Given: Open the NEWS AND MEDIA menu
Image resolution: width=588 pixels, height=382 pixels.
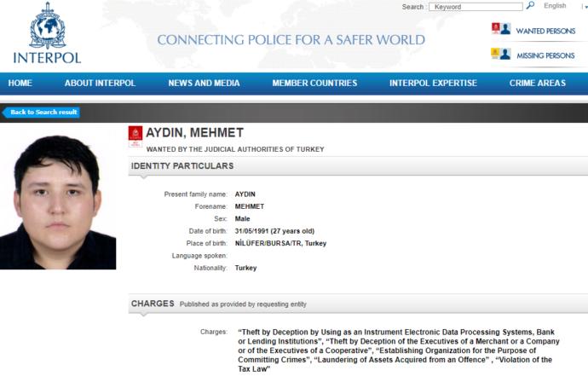Looking at the screenshot, I should [204, 83].
